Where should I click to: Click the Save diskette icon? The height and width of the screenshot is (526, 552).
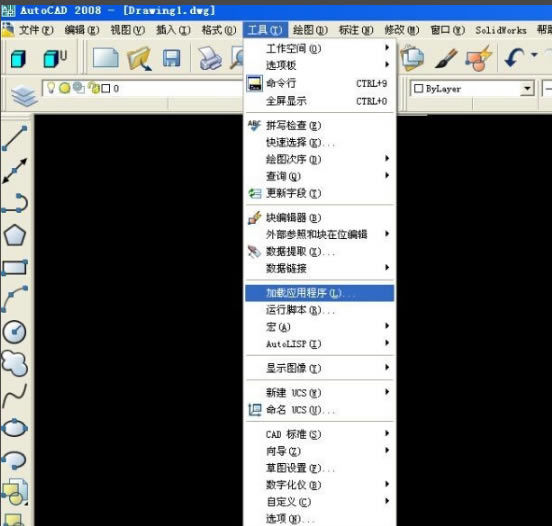tap(171, 58)
